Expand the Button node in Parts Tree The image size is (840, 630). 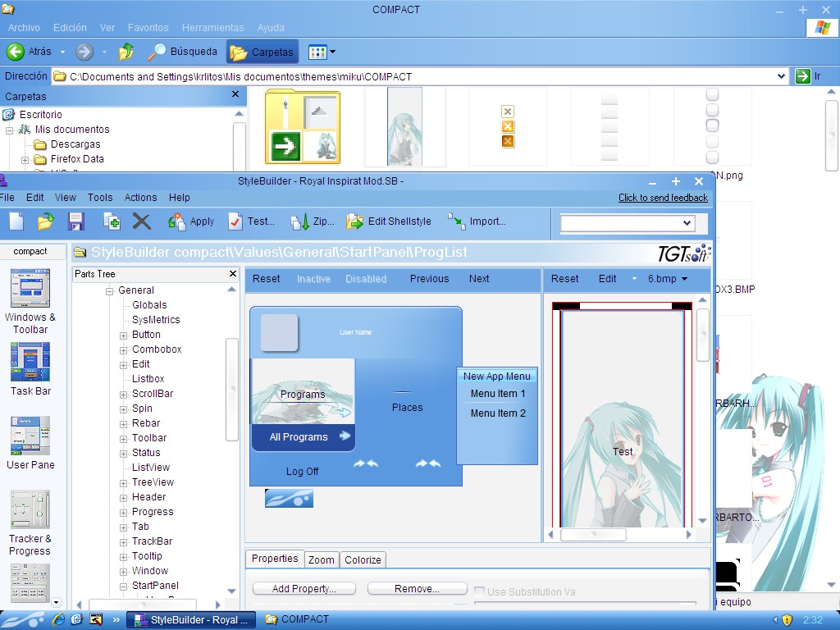[123, 336]
